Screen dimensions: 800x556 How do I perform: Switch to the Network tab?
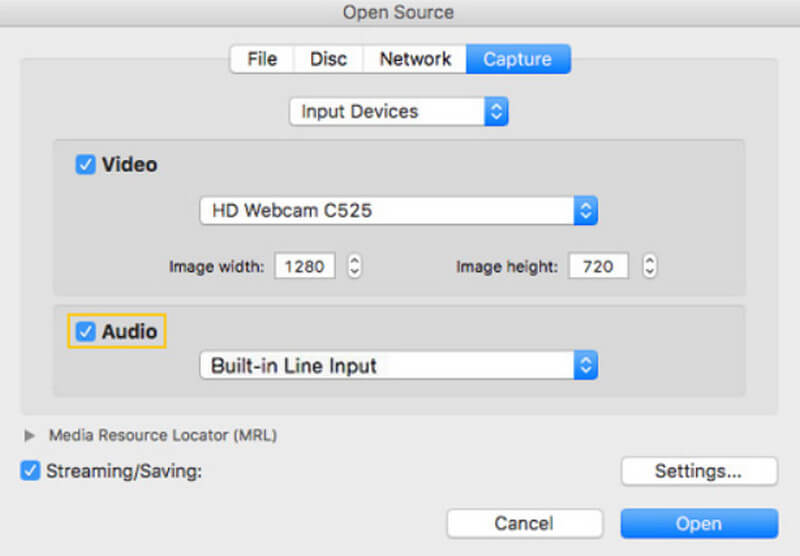pos(415,59)
